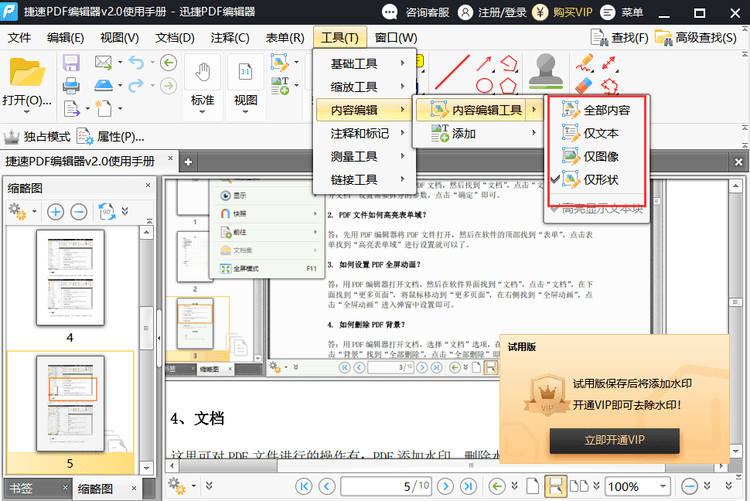Open the stamp tool icon
750x501 pixels.
click(546, 72)
